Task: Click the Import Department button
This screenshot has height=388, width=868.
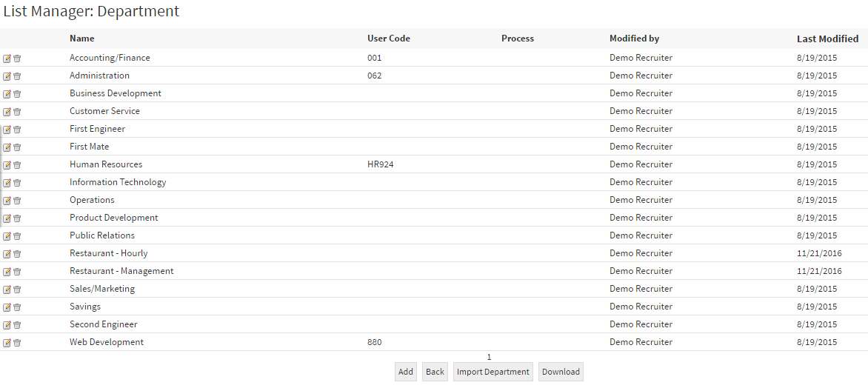Action: (x=493, y=372)
